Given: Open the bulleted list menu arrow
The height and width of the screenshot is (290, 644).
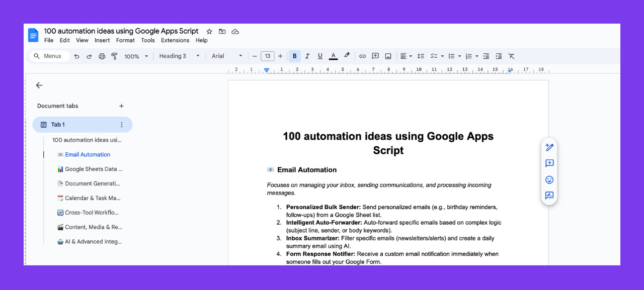Looking at the screenshot, I should (460, 56).
